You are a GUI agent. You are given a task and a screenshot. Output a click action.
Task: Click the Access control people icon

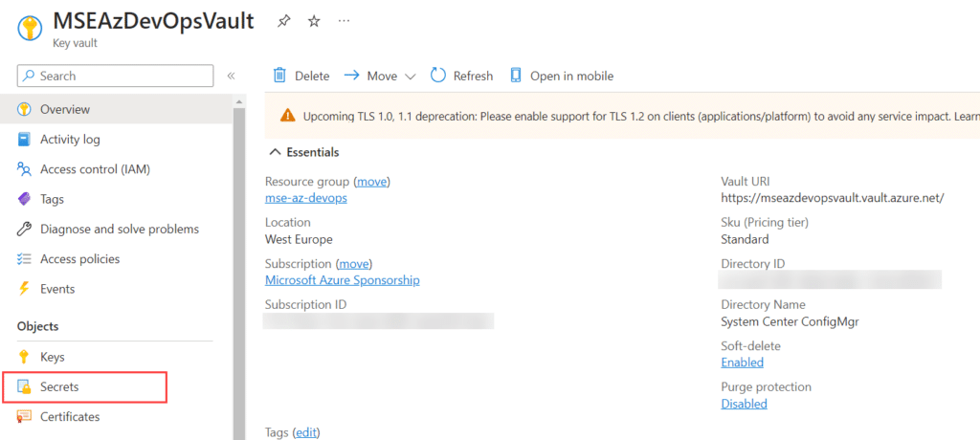click(24, 168)
